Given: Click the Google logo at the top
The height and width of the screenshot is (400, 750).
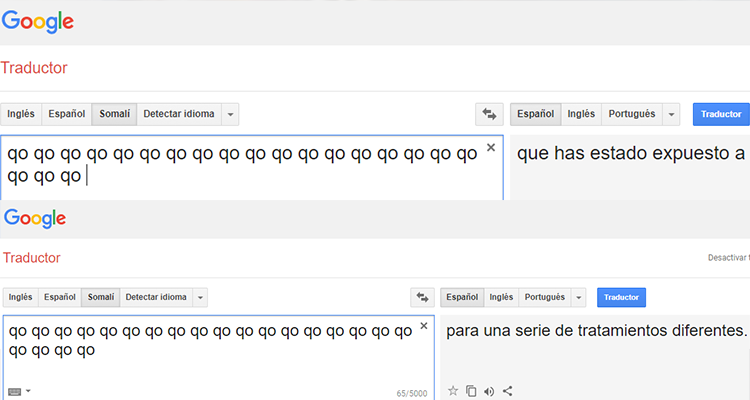Looking at the screenshot, I should 37,20.
